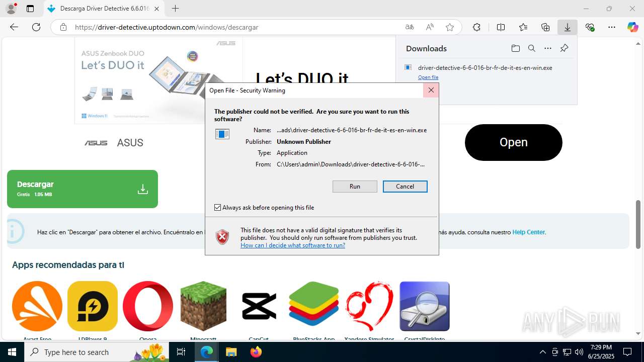Pin the Downloads panel
Viewport: 644px width, 362px height.
click(x=564, y=48)
